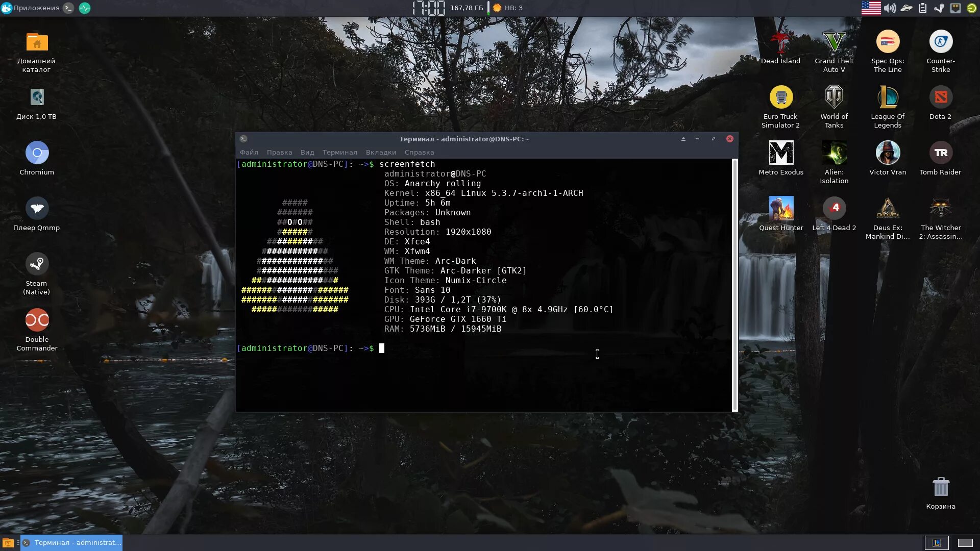Open the Chromium desktop icon
This screenshot has width=980, height=551.
click(37, 153)
